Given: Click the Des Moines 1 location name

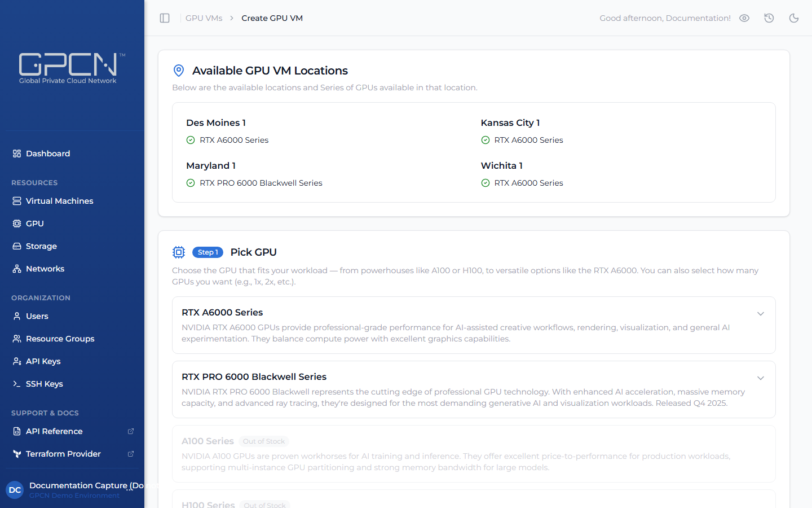Looking at the screenshot, I should [x=216, y=122].
